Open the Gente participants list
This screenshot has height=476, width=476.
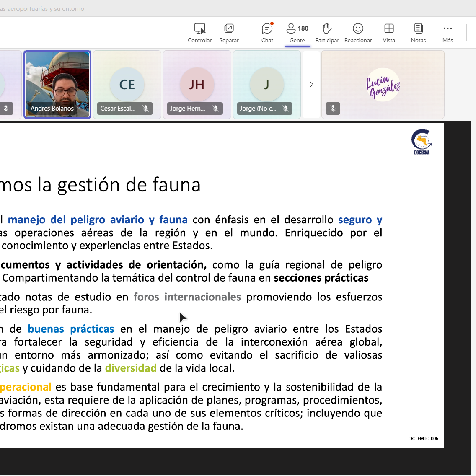[x=297, y=29]
